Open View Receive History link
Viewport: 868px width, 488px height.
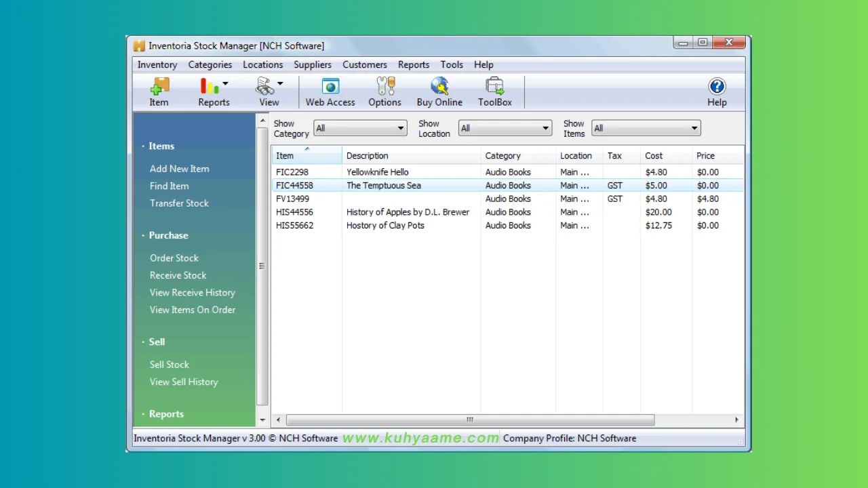193,292
